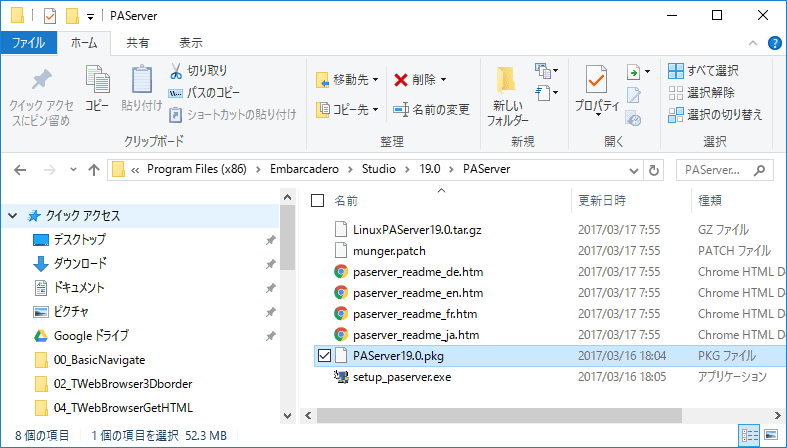Viewport: 787px width, 448px height.
Task: Click the 切り取り scissors icon
Action: click(x=176, y=71)
